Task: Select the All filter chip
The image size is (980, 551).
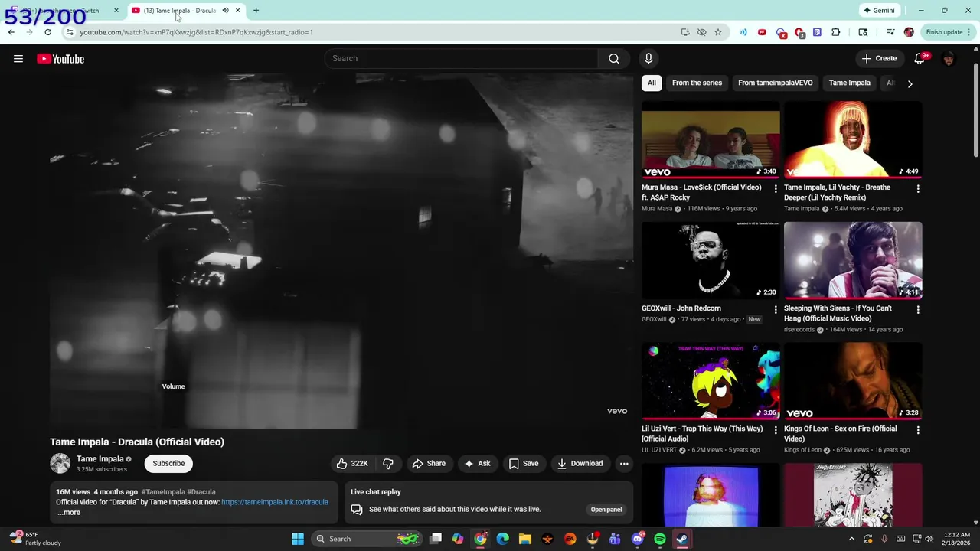Action: (x=652, y=83)
